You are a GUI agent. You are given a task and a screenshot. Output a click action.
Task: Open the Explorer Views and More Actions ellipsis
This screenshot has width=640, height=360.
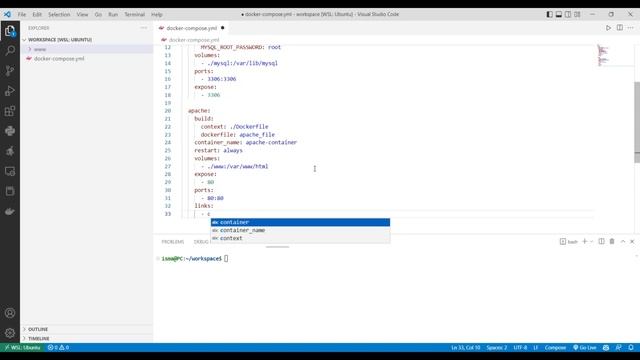point(144,28)
